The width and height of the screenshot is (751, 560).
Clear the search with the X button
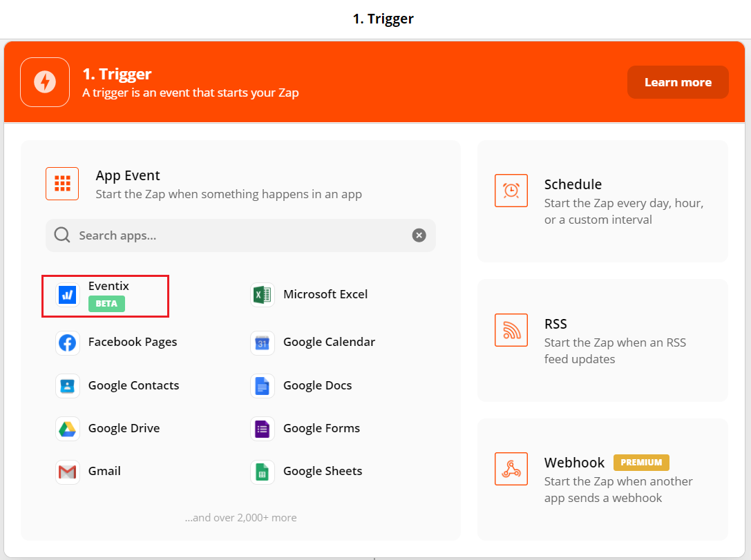[x=419, y=235]
